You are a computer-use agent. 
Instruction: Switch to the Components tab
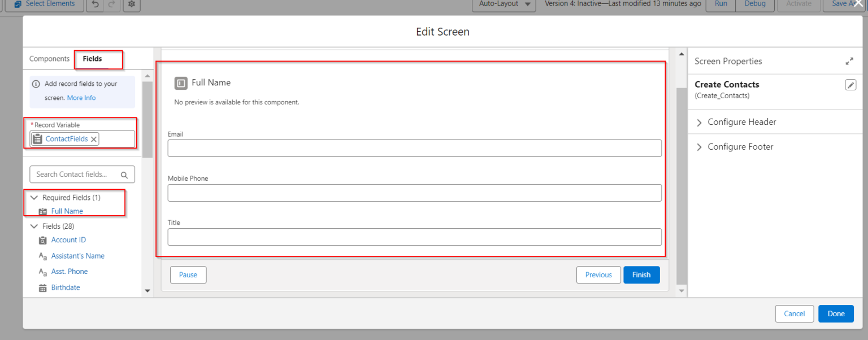(x=49, y=58)
